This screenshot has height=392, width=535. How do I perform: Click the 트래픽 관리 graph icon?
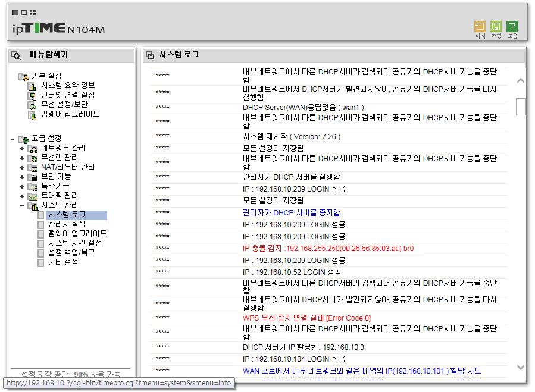click(33, 197)
